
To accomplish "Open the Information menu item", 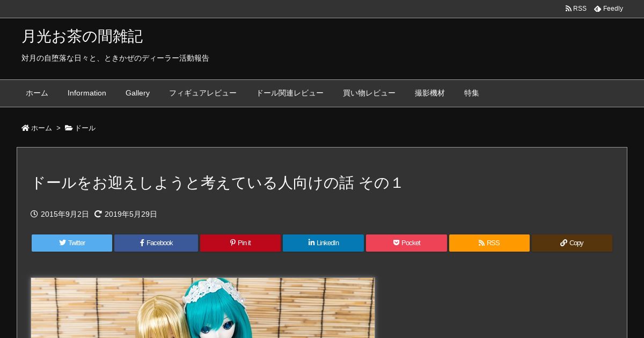I will click(x=87, y=93).
